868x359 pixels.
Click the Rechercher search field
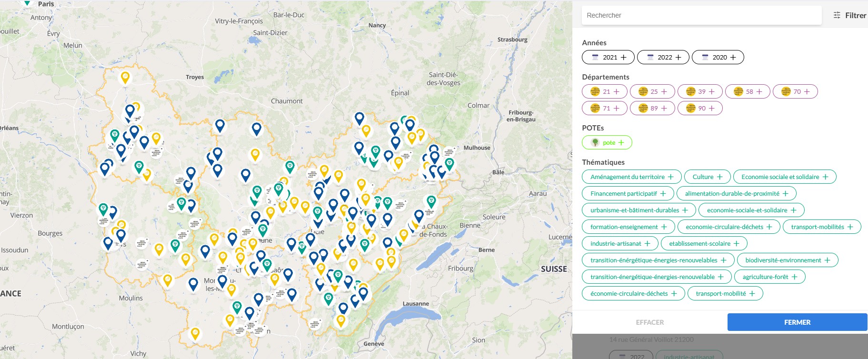[701, 15]
